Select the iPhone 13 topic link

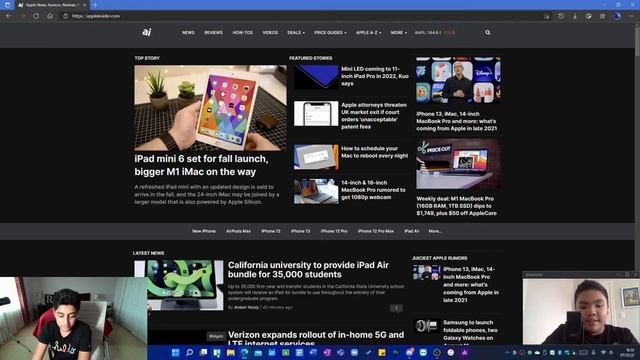tap(300, 231)
